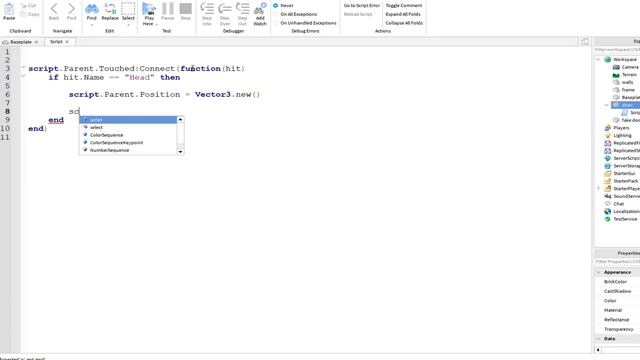
Task: Choose 'select' in autocomplete list
Action: point(128,127)
